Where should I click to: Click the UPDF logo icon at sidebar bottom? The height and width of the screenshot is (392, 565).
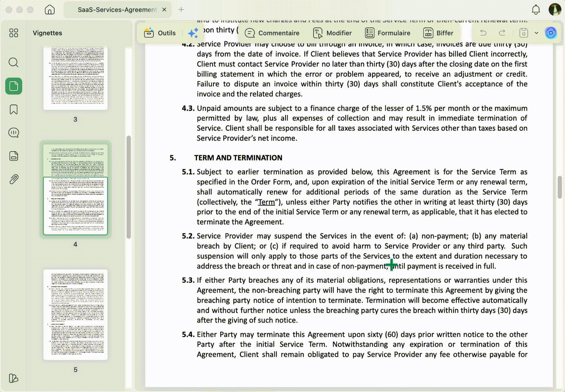click(14, 378)
